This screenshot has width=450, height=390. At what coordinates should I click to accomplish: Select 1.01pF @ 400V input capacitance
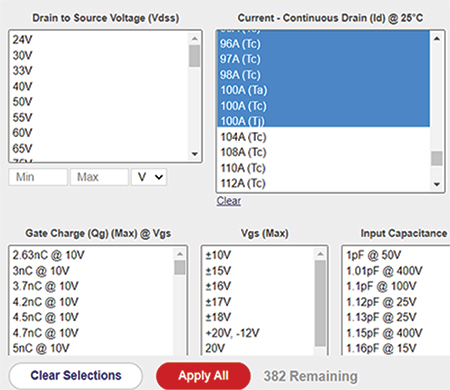click(397, 271)
